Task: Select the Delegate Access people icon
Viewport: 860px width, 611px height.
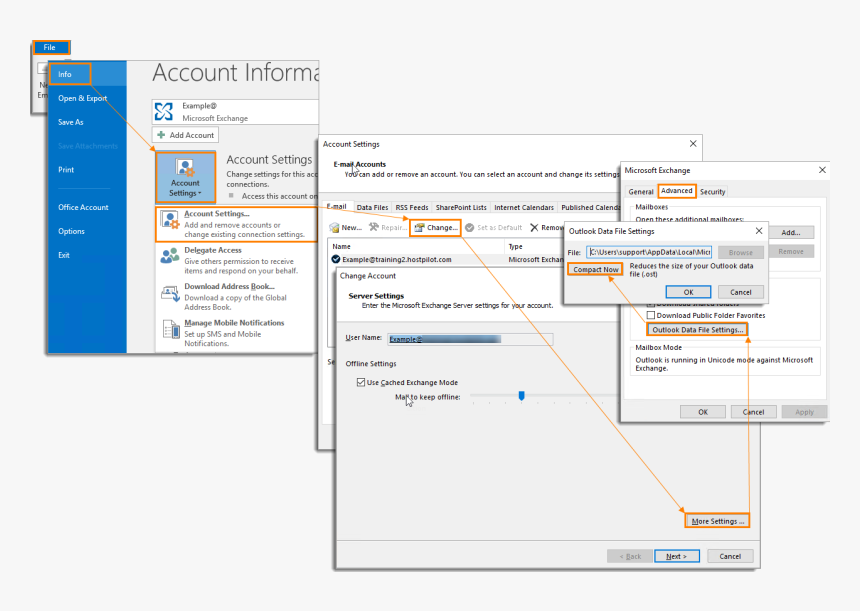Action: [169, 257]
